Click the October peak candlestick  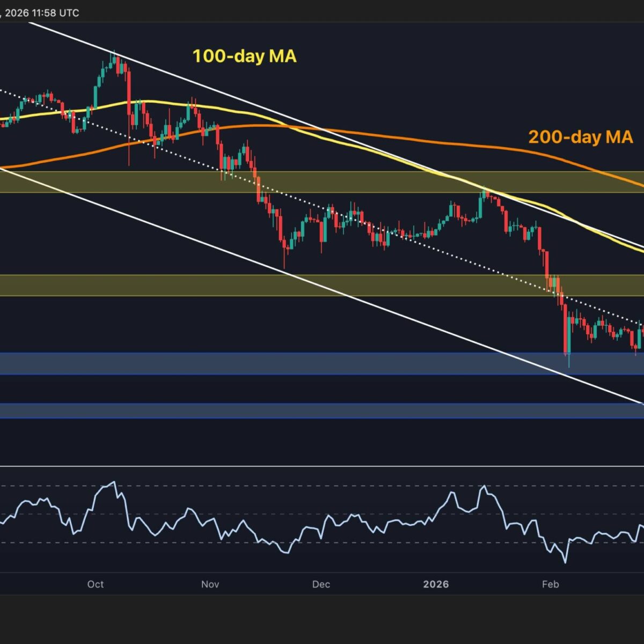pos(113,59)
